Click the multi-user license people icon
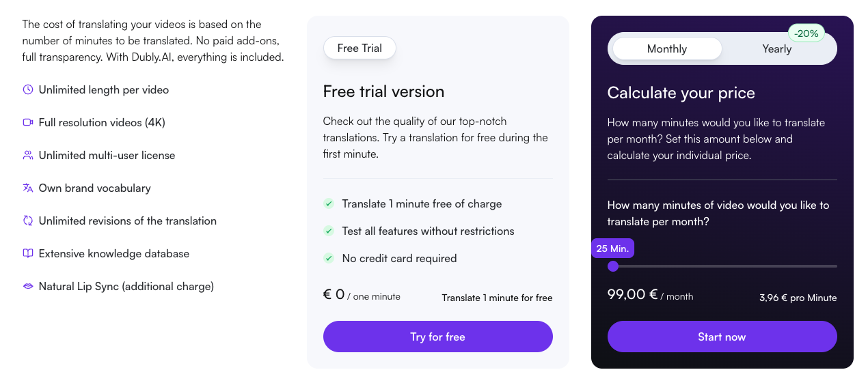 pyautogui.click(x=28, y=155)
